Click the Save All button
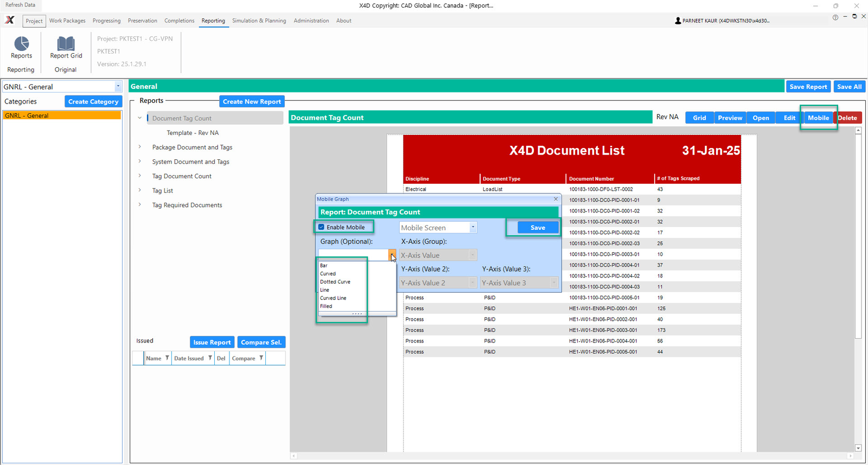This screenshot has height=465, width=868. 850,87
